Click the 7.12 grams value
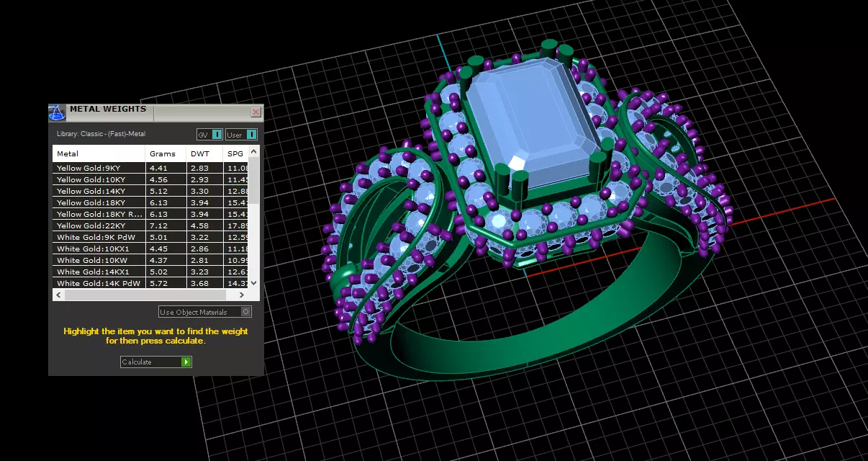Image resolution: width=868 pixels, height=461 pixels. coord(158,225)
